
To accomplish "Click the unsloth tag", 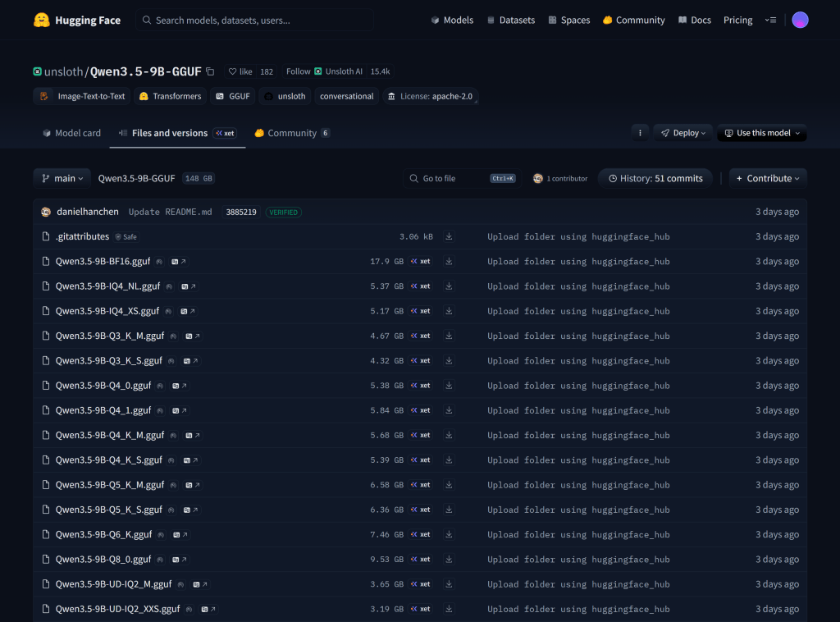I will point(285,96).
